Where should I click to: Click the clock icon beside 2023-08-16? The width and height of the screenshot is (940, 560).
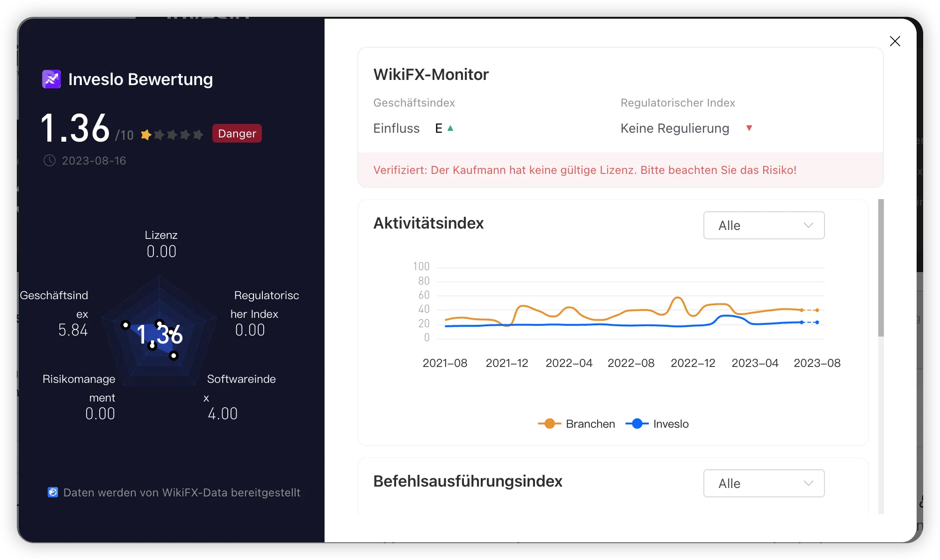[x=50, y=161]
